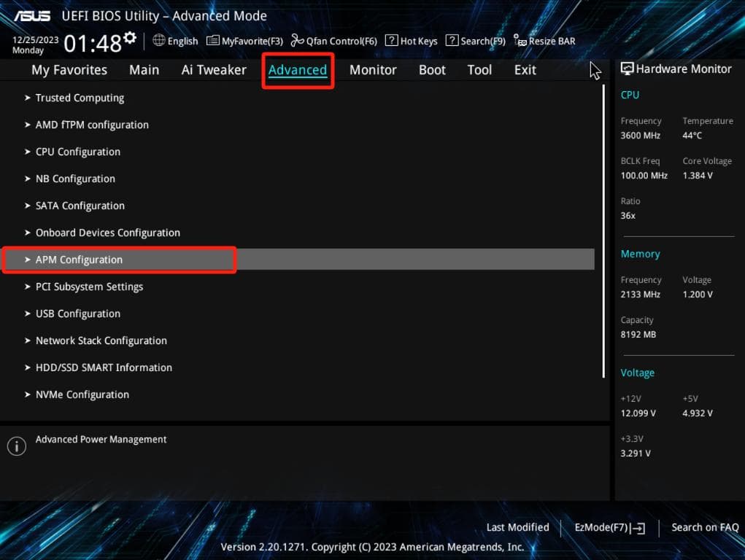Click the +12V reading 12.099 V
Image resolution: width=745 pixels, height=560 pixels.
pyautogui.click(x=638, y=413)
